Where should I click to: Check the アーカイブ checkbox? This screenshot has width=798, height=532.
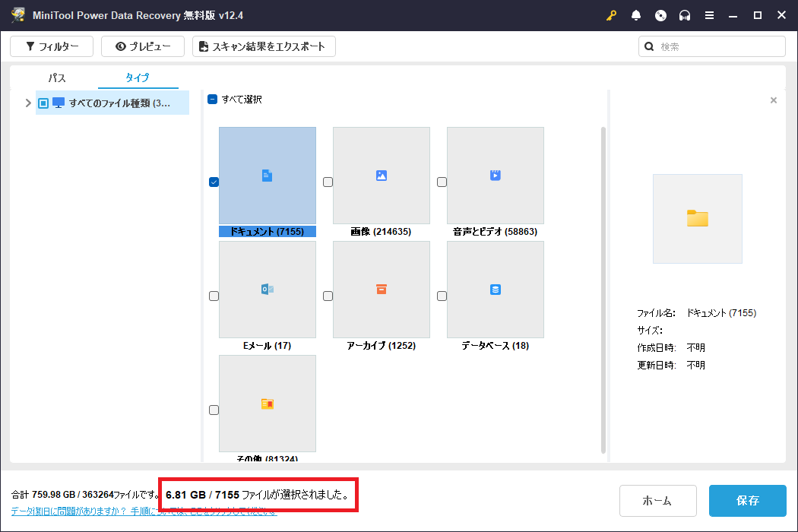click(x=328, y=296)
